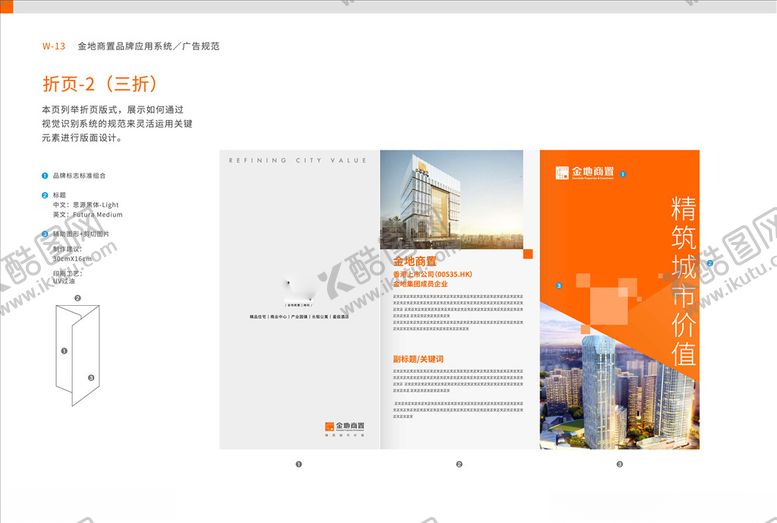Viewport: 777px width, 523px height.
Task: Click the small orange square below building photo
Action: pos(528,254)
